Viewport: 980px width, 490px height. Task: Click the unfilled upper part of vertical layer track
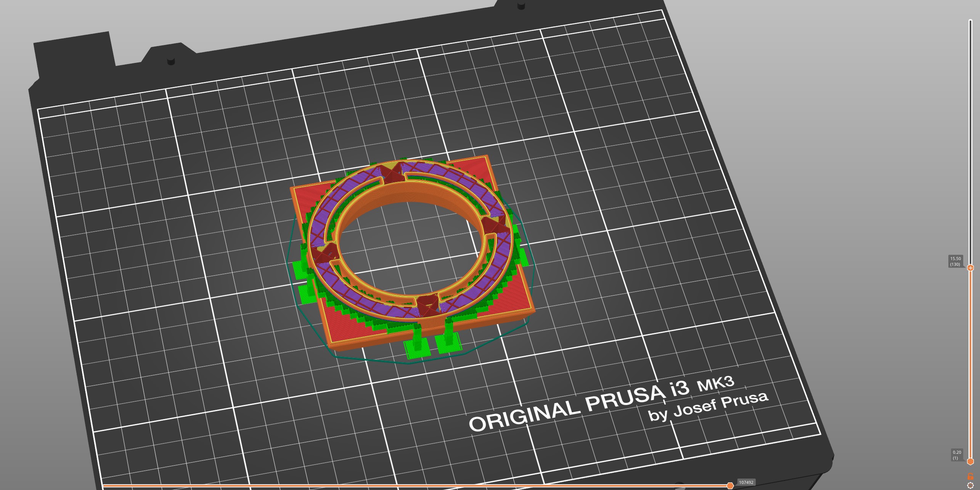tap(970, 141)
